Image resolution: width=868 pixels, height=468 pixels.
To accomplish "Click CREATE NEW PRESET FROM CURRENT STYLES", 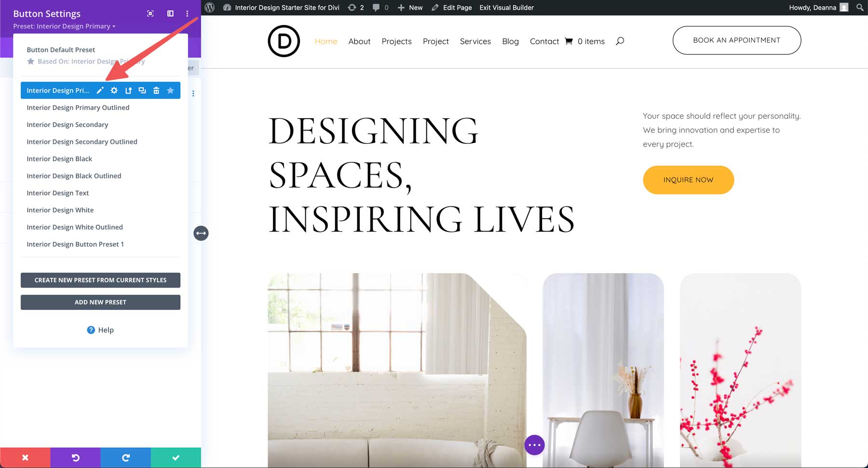I will click(x=100, y=280).
